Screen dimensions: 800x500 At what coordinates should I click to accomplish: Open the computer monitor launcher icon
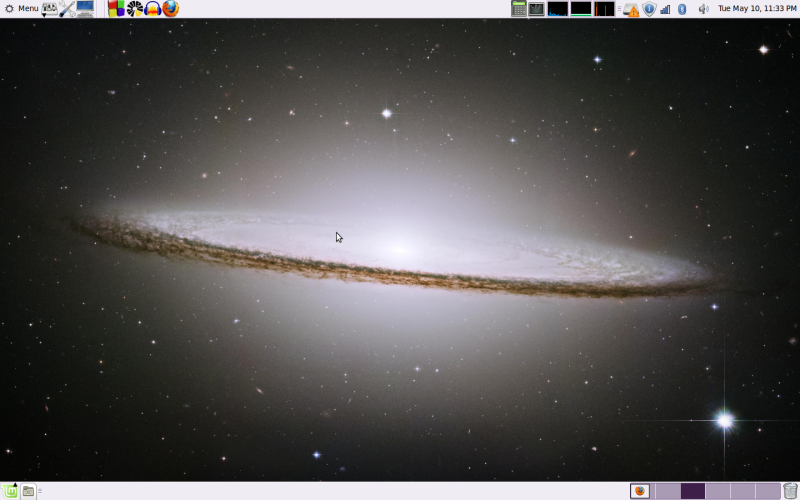85,9
